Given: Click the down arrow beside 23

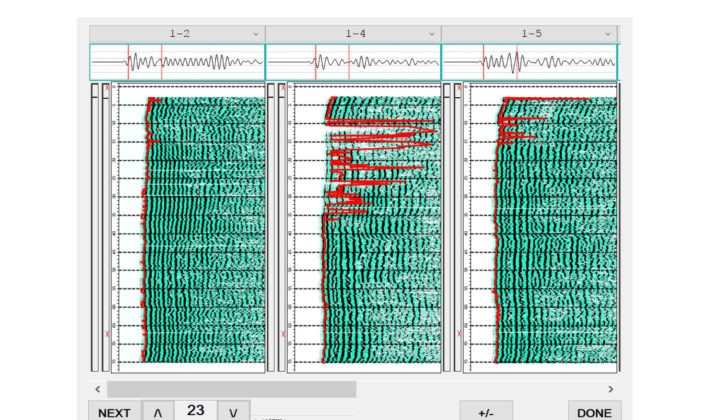Looking at the screenshot, I should point(234,411).
